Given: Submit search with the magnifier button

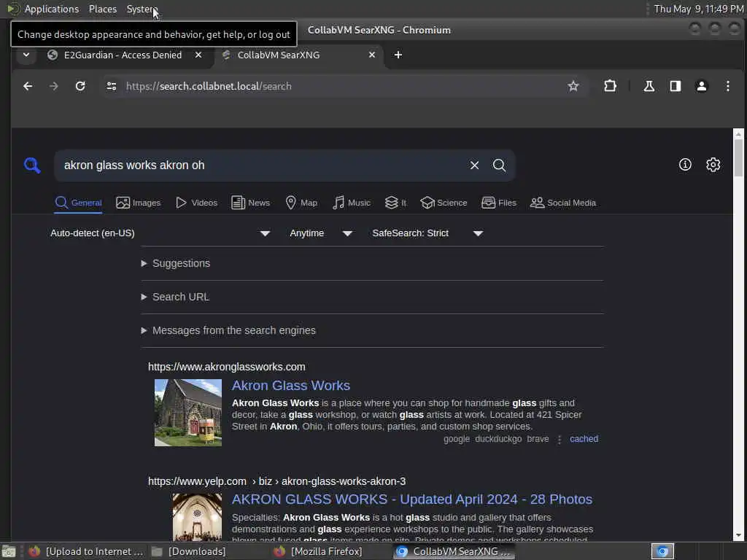Looking at the screenshot, I should [499, 166].
